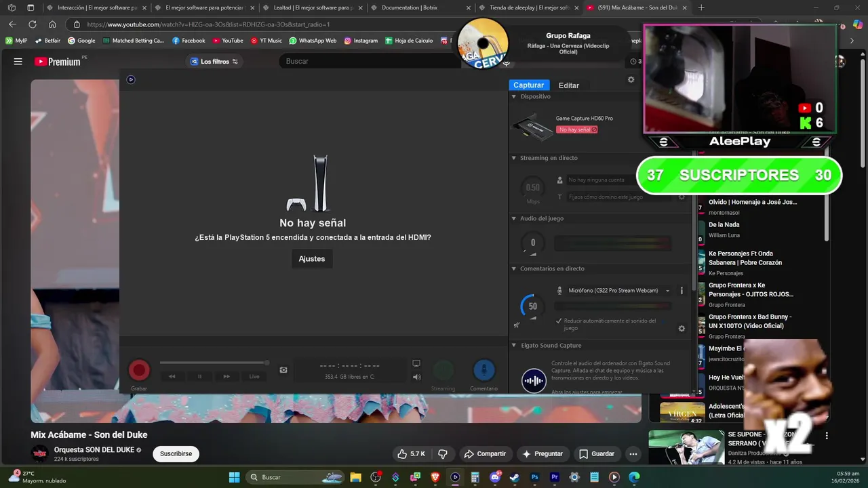This screenshot has height=488, width=868.
Task: Open Discord from the taskbar
Action: point(495,477)
